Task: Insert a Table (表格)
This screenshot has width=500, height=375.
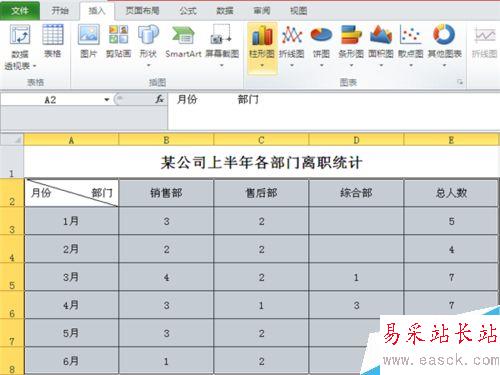Action: (x=52, y=41)
